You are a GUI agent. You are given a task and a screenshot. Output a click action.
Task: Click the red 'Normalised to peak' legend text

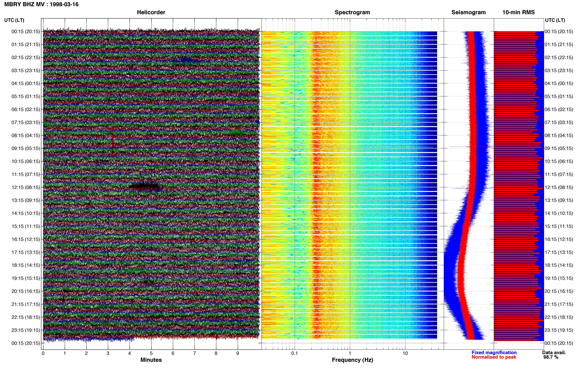(494, 357)
